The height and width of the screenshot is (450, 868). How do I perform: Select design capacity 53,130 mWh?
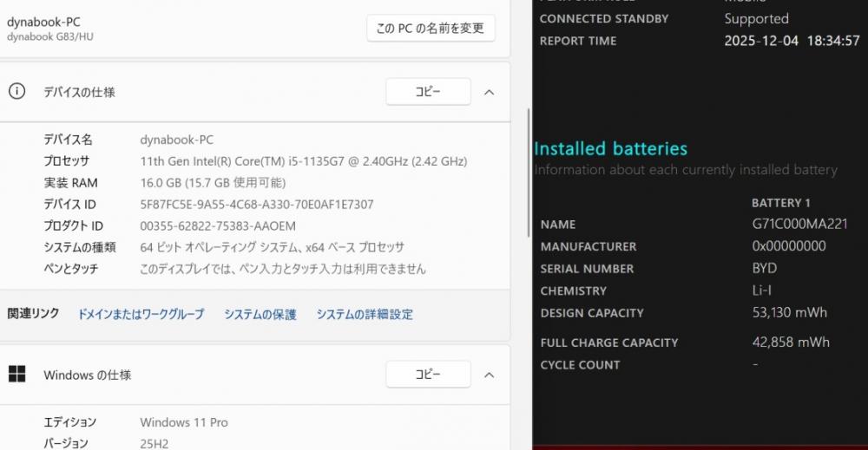pyautogui.click(x=789, y=312)
